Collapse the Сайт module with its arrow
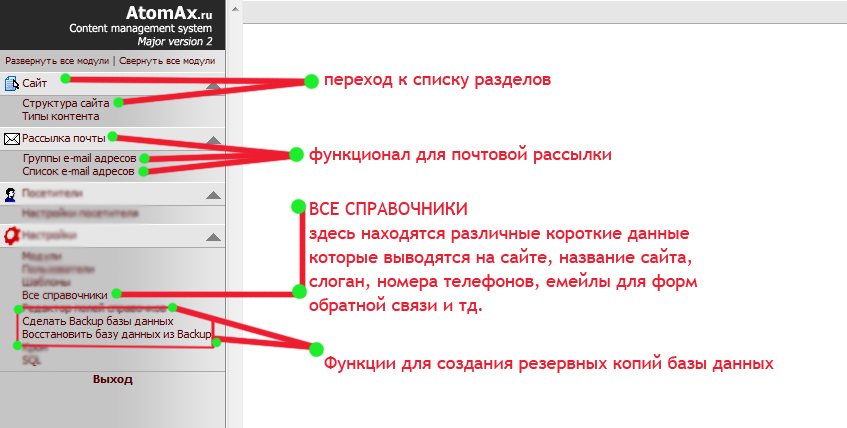This screenshot has height=428, width=847. (x=214, y=85)
